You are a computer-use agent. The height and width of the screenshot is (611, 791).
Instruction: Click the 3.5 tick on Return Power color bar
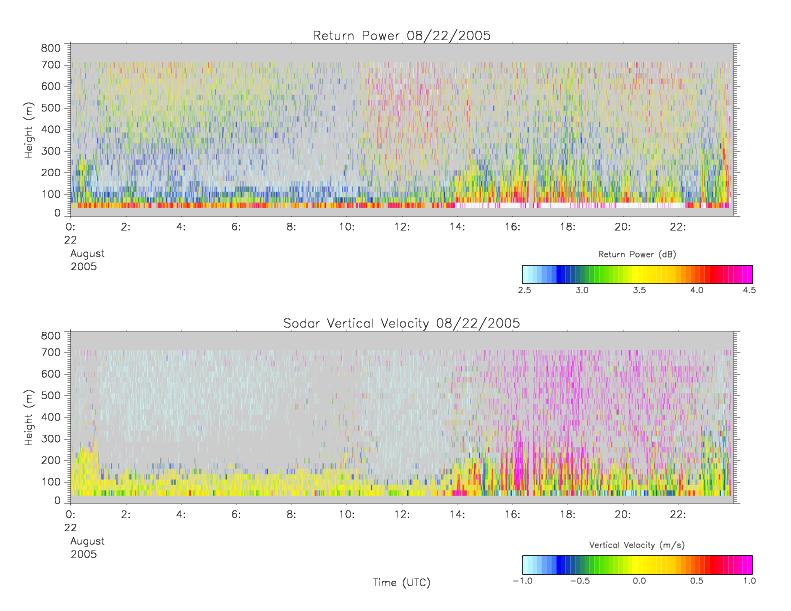coord(639,290)
